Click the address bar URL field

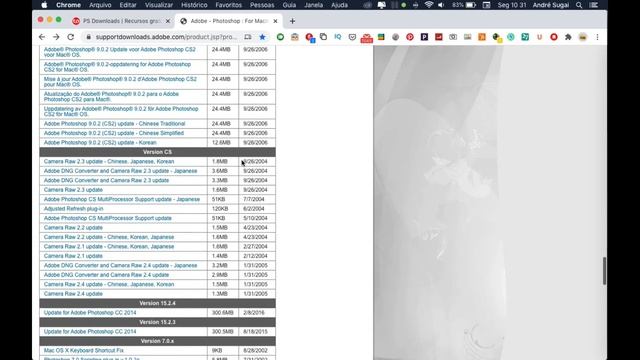pos(167,37)
